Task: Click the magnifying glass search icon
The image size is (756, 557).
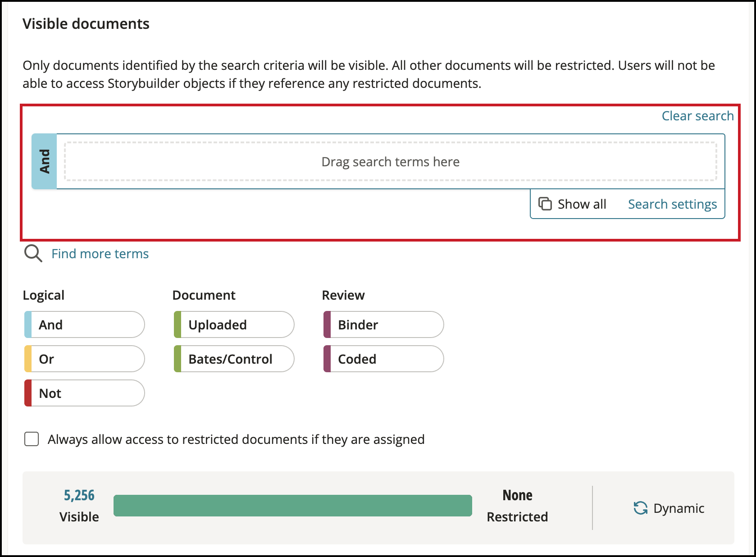Action: [33, 254]
